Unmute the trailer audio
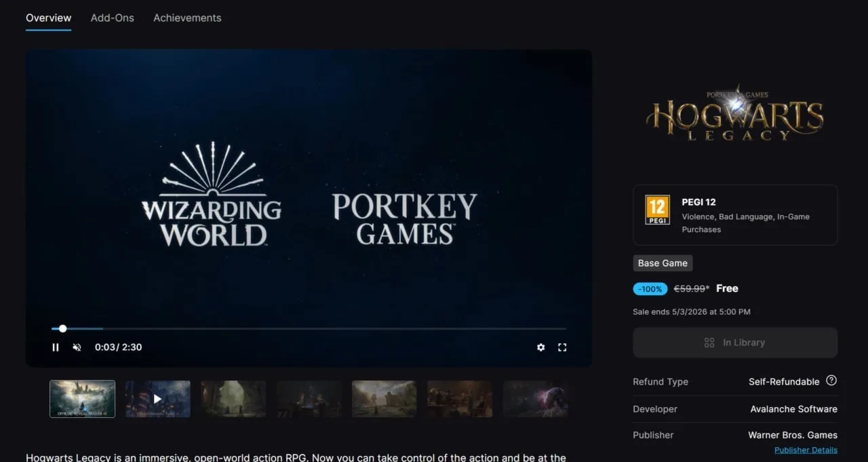This screenshot has width=868, height=462. tap(77, 347)
